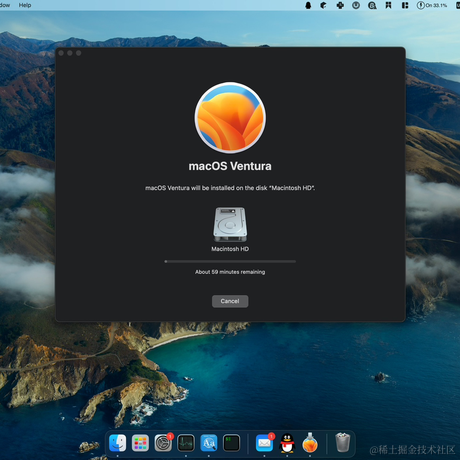Click the 'Macintosh HD' disk label
Viewport: 460px width, 460px height.
pos(230,249)
